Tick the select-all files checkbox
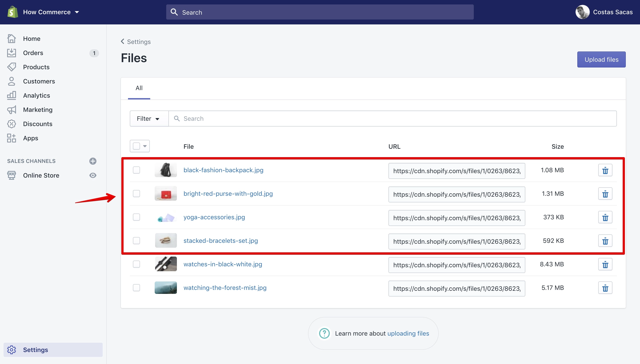 (x=136, y=146)
